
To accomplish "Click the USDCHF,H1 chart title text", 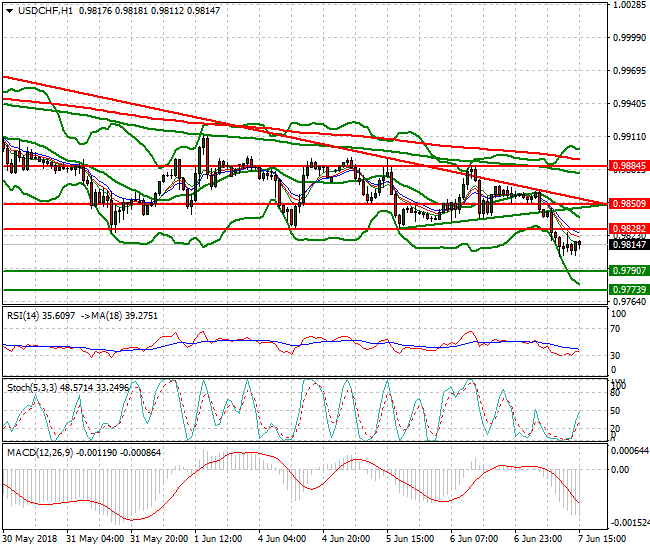I will pos(45,11).
